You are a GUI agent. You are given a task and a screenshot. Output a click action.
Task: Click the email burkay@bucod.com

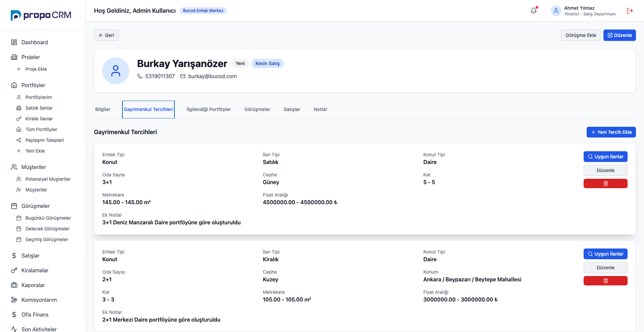(x=212, y=76)
